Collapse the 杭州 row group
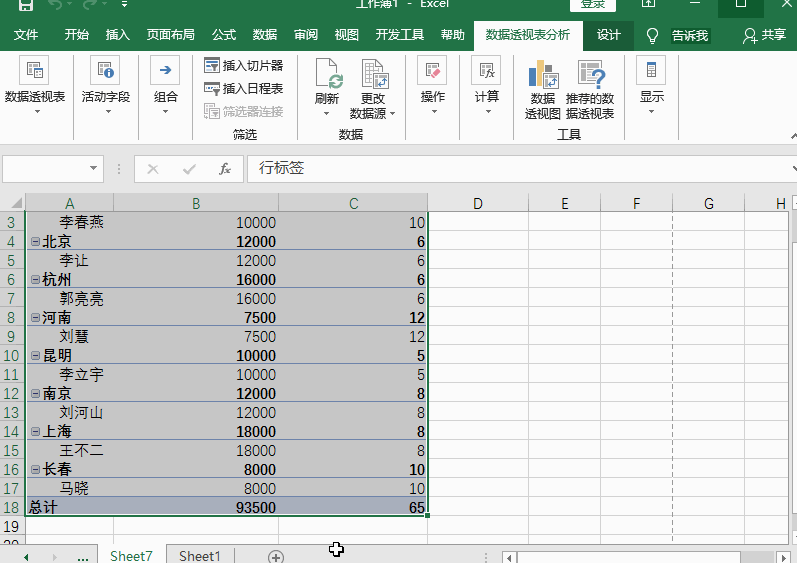Screen dimensions: 797x563 (35, 280)
